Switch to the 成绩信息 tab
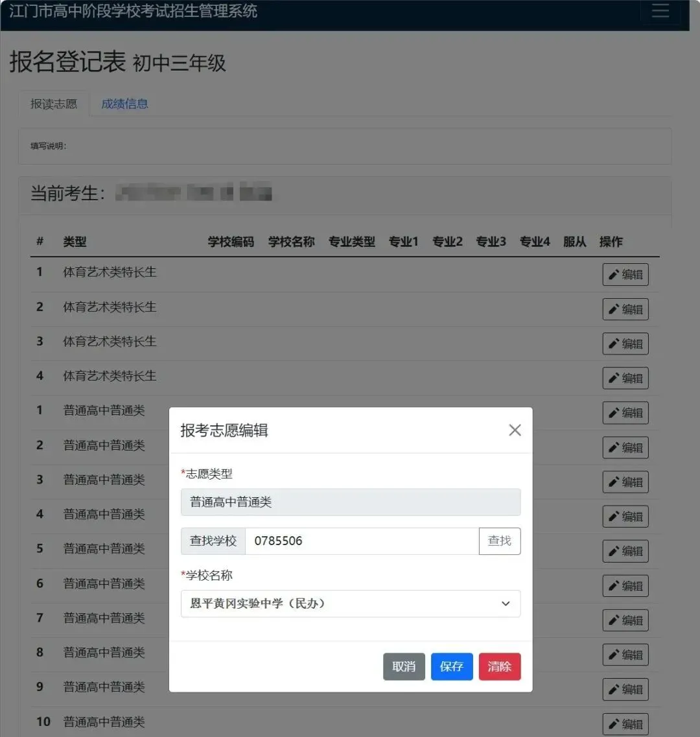This screenshot has width=700, height=737. [x=124, y=104]
